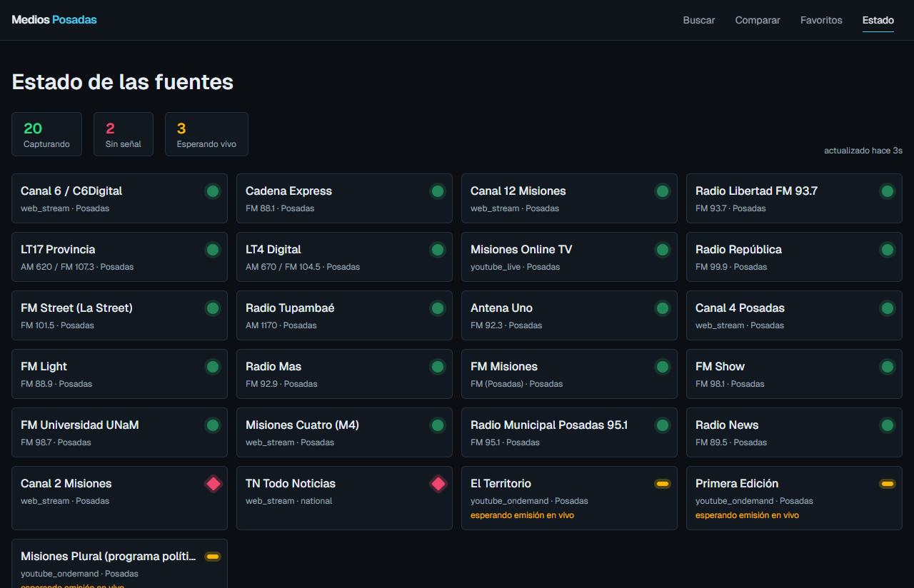Click the FM Universidad UNaM title
The height and width of the screenshot is (588, 914).
pos(80,425)
